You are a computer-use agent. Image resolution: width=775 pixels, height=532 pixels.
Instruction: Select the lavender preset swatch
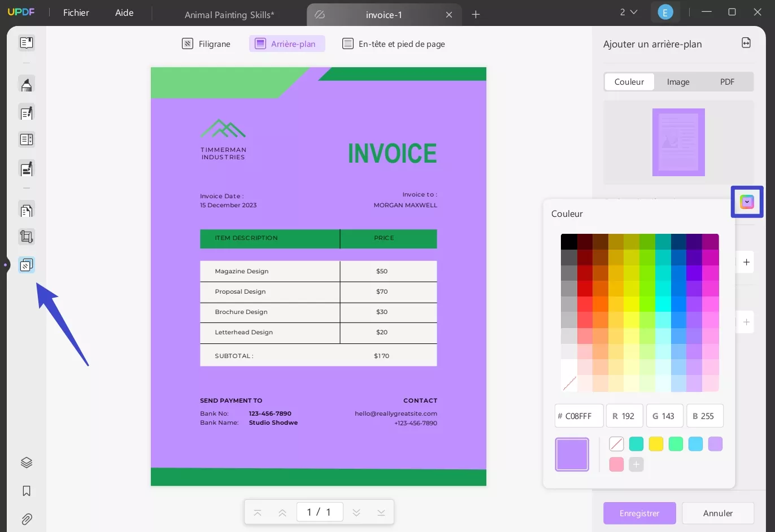[715, 444]
